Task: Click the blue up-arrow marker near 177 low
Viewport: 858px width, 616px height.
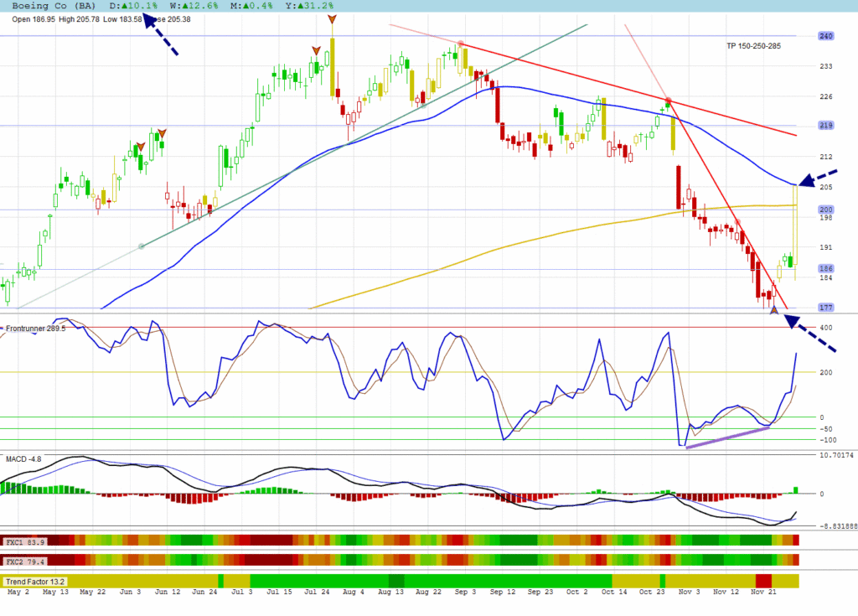Action: [774, 310]
